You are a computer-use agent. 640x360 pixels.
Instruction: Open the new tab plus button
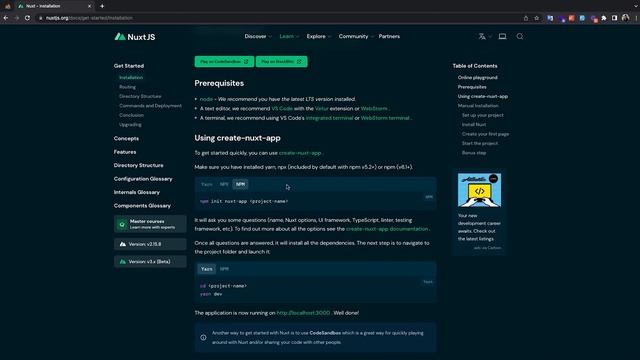point(102,6)
